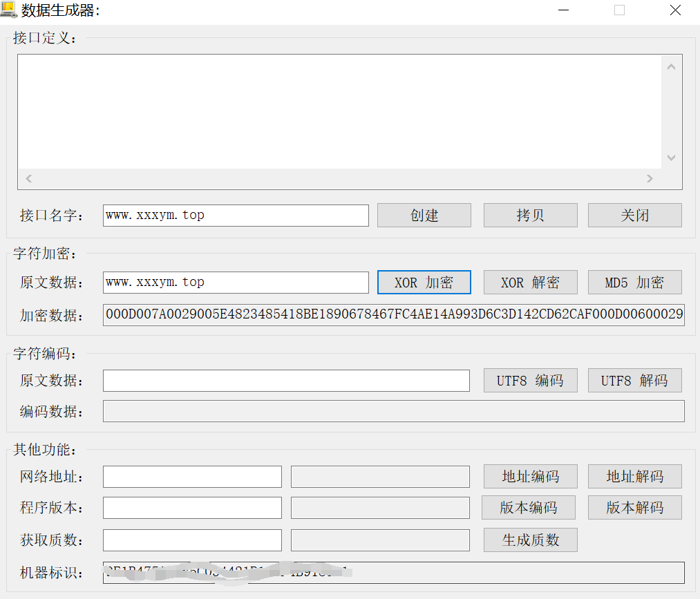Click the 数据生成器 app icon in title bar
700x599 pixels.
tap(9, 10)
